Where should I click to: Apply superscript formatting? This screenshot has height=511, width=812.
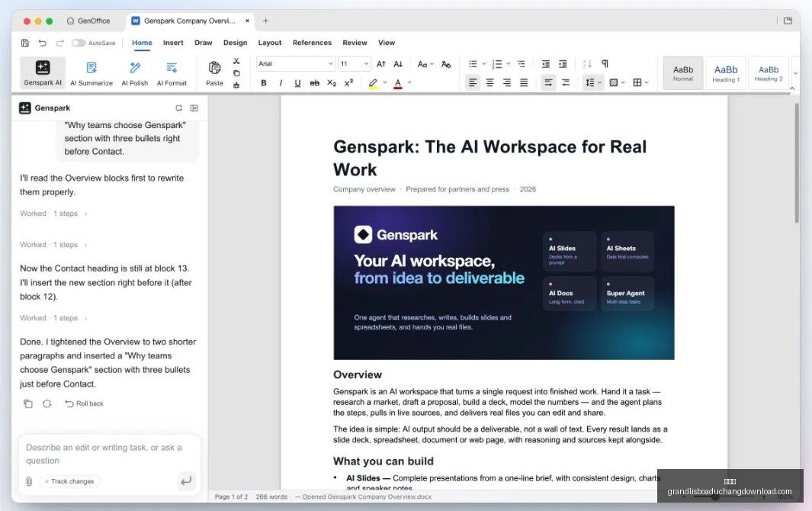tap(348, 83)
